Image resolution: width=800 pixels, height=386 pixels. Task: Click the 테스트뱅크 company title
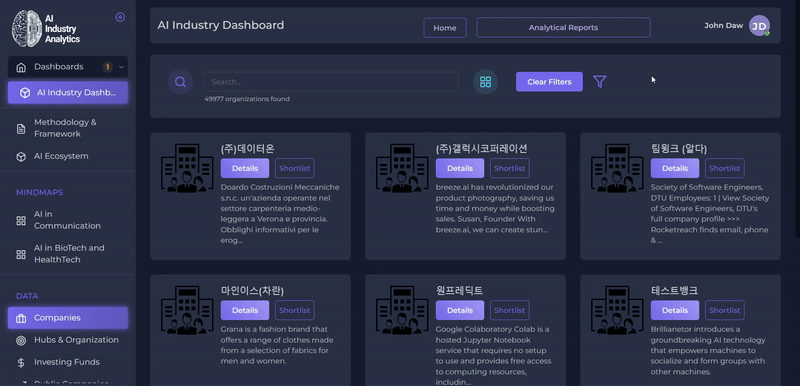coord(674,291)
